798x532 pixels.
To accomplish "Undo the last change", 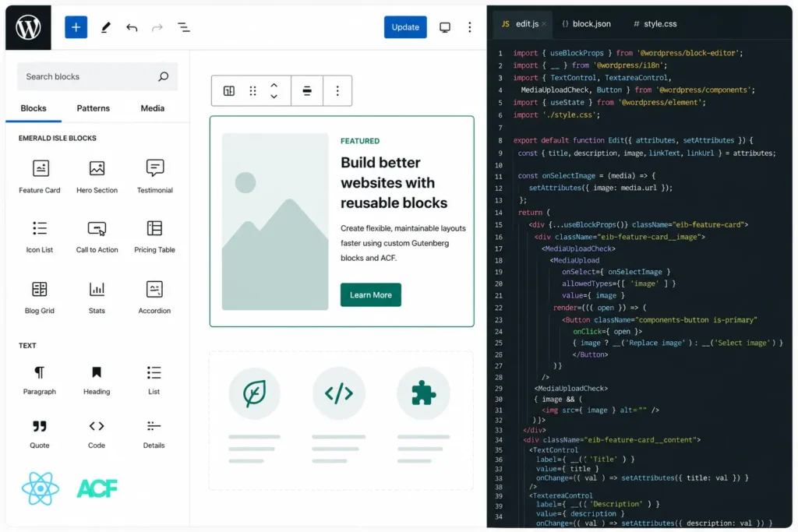I will point(132,27).
